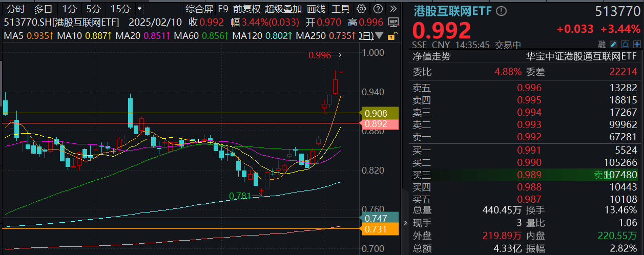This screenshot has height=255, width=644.
Task: Click the 513770.SH[港股互联网ETF] ticker label
Action: pyautogui.click(x=61, y=22)
